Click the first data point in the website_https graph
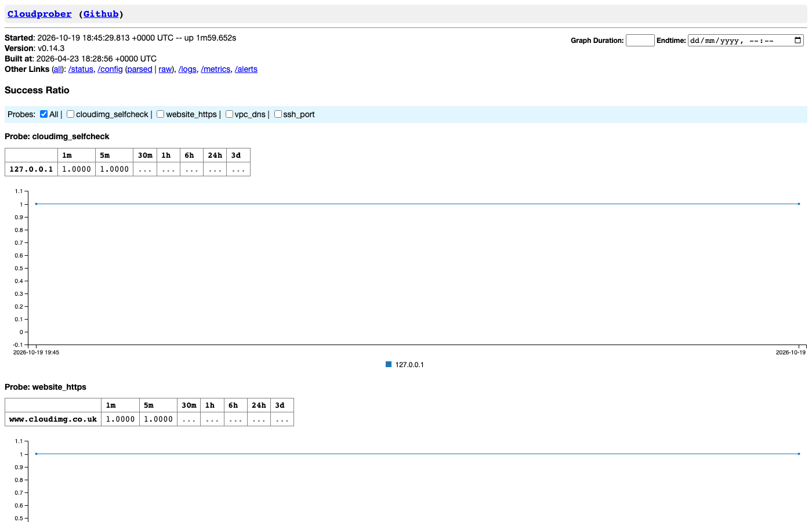The height and width of the screenshot is (522, 812). [x=36, y=454]
